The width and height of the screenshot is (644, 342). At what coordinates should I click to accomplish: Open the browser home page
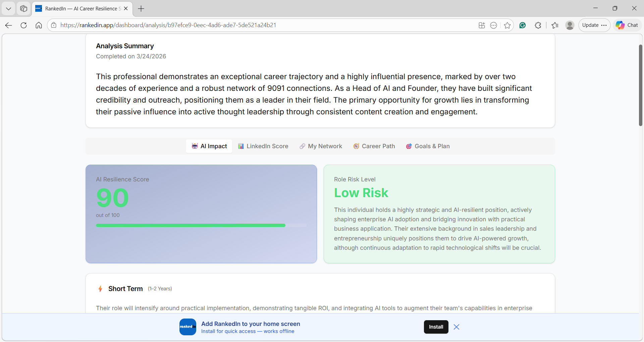39,25
